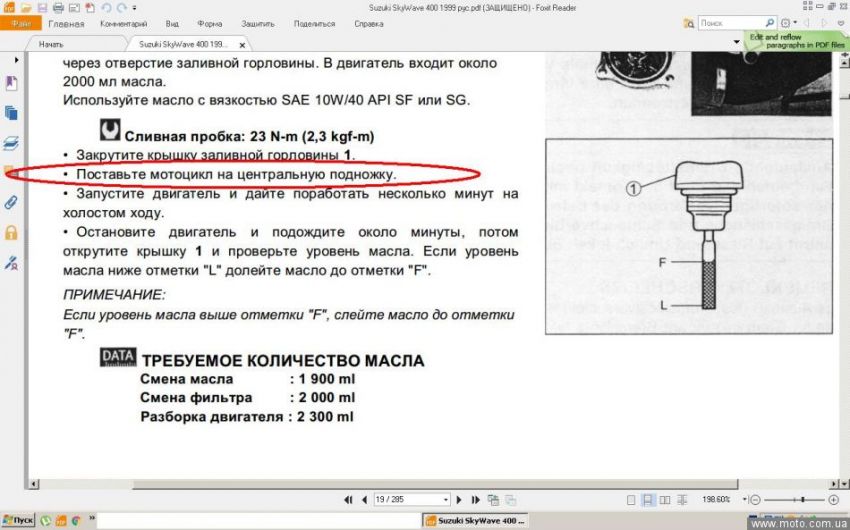Click the Пуск start button
Viewport: 850px width, 530px height.
[x=19, y=520]
